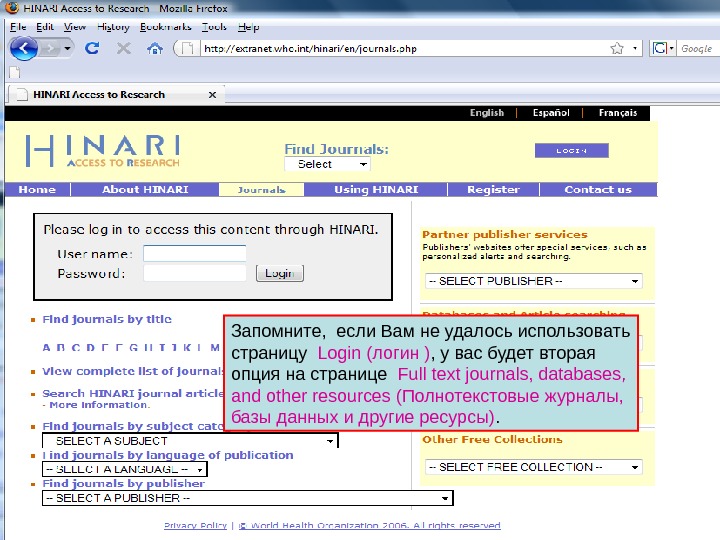Viewport: 720px width, 540px height.
Task: Open View complete list of journals link
Action: 132,371
